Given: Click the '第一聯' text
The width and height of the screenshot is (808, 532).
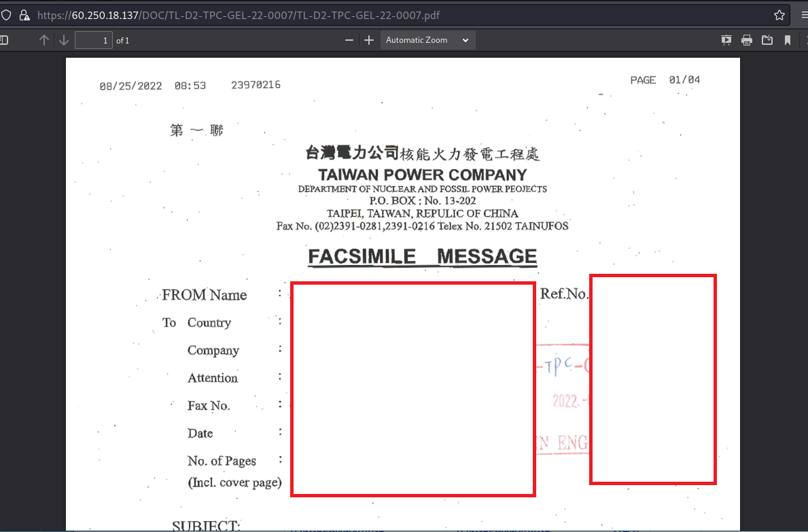Looking at the screenshot, I should pyautogui.click(x=196, y=130).
